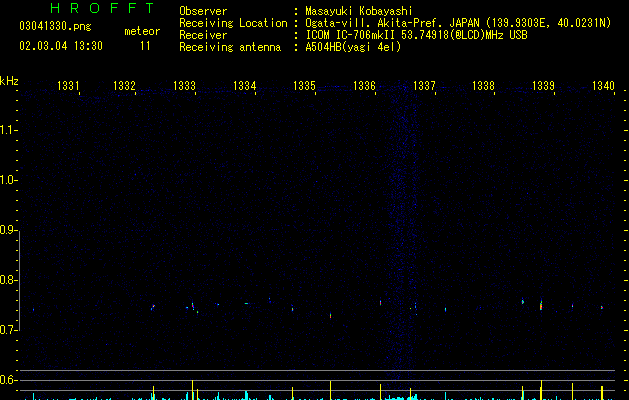This screenshot has height=400, width=629.
Task: Click time axis label 1331
Action: (x=68, y=86)
